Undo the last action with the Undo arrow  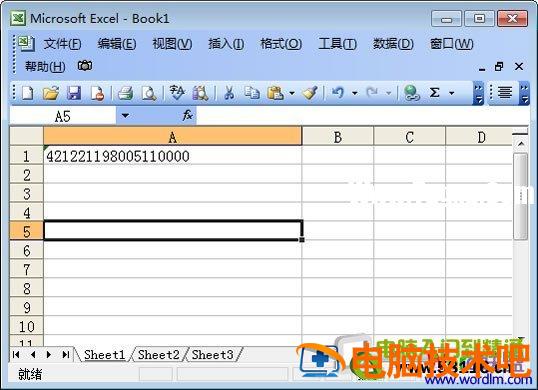tap(338, 93)
